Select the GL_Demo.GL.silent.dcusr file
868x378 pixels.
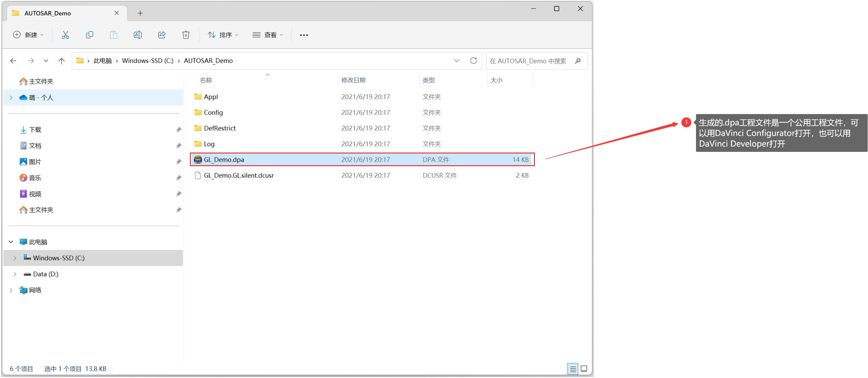[239, 175]
